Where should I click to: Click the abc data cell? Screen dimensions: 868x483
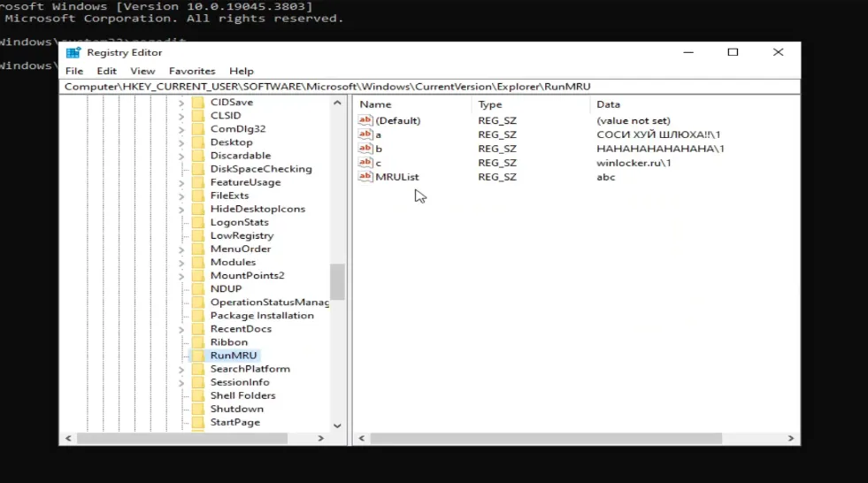pos(605,177)
